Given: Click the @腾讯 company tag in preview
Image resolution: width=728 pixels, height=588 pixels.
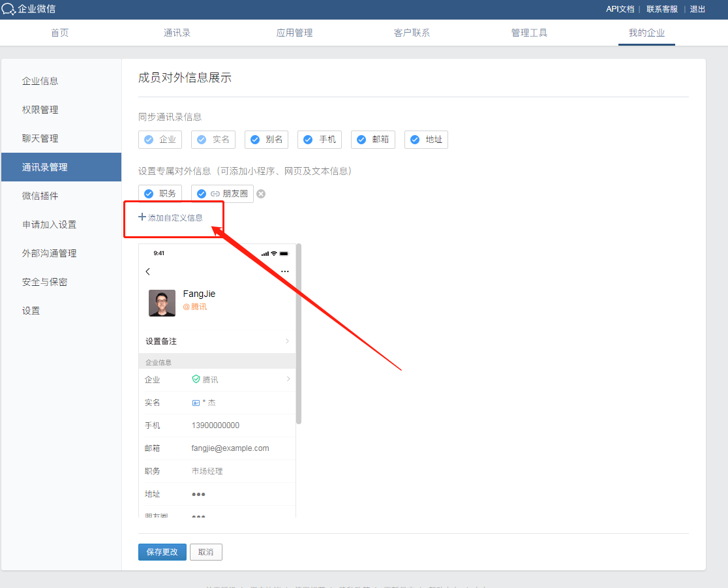Looking at the screenshot, I should (194, 307).
